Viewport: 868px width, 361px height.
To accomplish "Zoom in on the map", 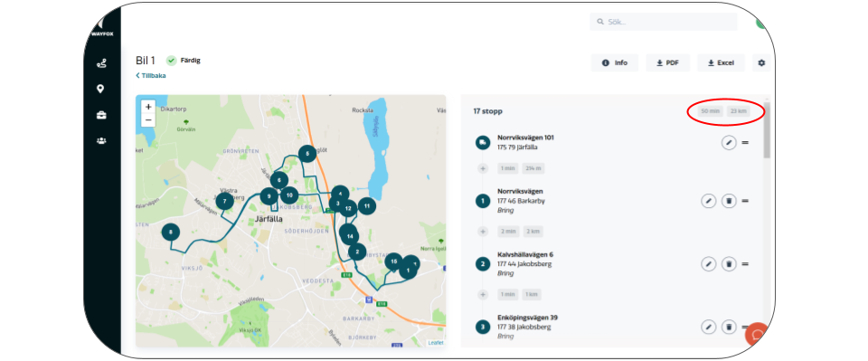I will (148, 107).
